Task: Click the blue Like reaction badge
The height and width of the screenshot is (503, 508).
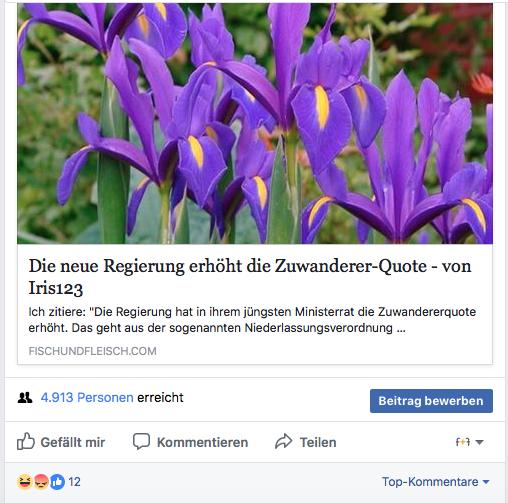Action: click(57, 482)
